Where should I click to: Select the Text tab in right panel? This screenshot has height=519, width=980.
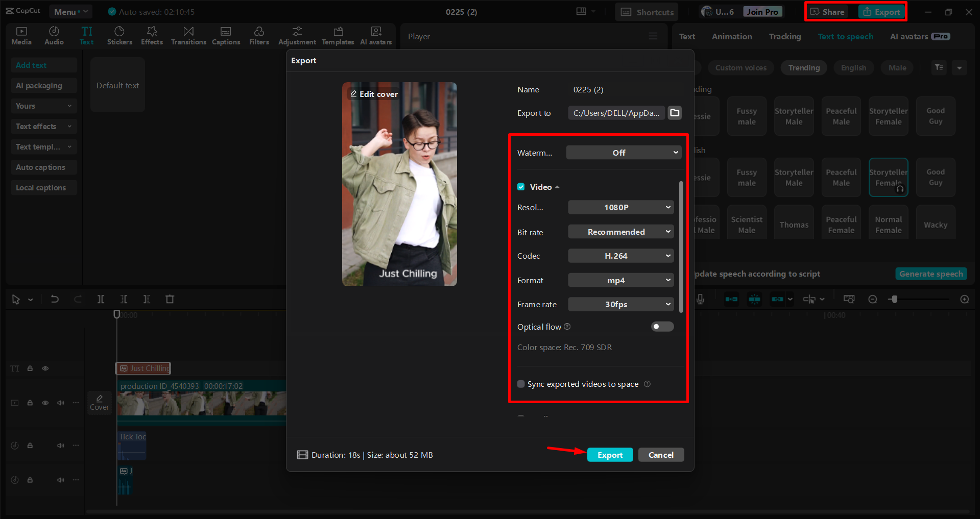point(687,36)
